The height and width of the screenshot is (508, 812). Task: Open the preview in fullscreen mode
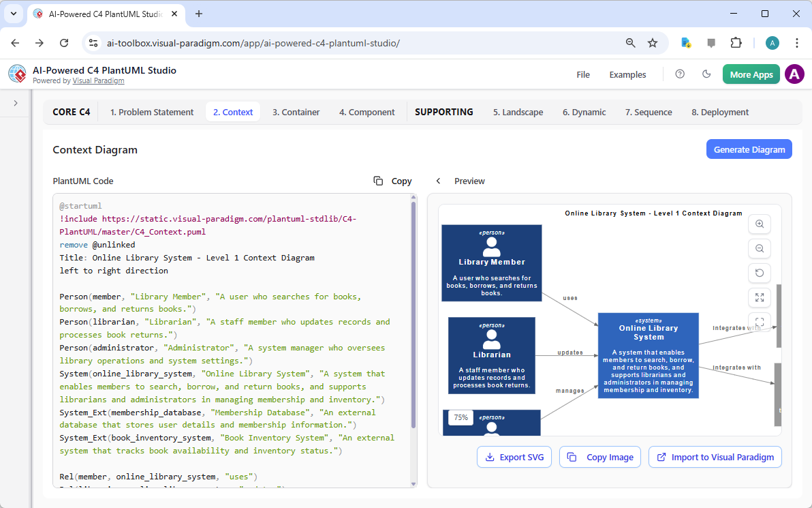tap(759, 297)
